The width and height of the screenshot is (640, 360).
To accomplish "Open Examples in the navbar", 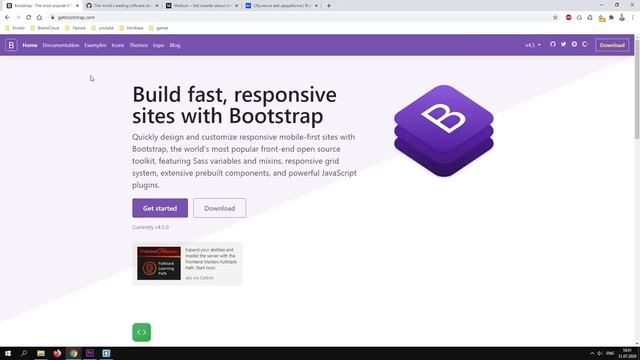I will [95, 45].
